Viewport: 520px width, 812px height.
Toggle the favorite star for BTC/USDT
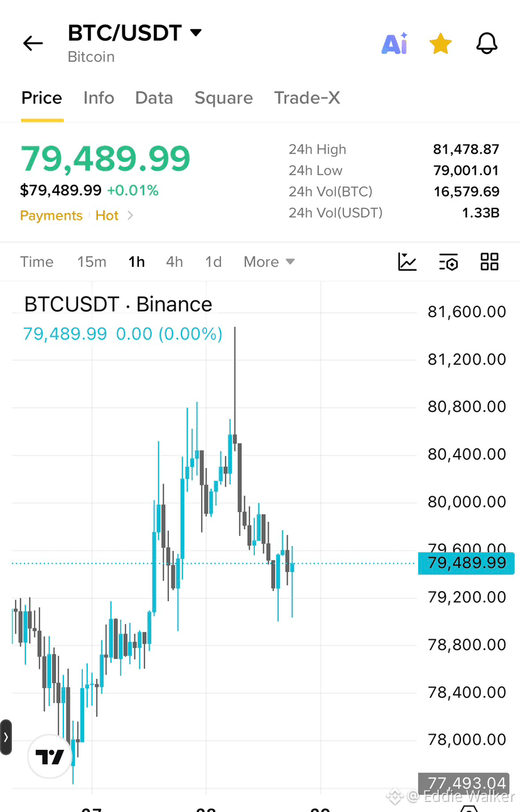click(x=440, y=44)
